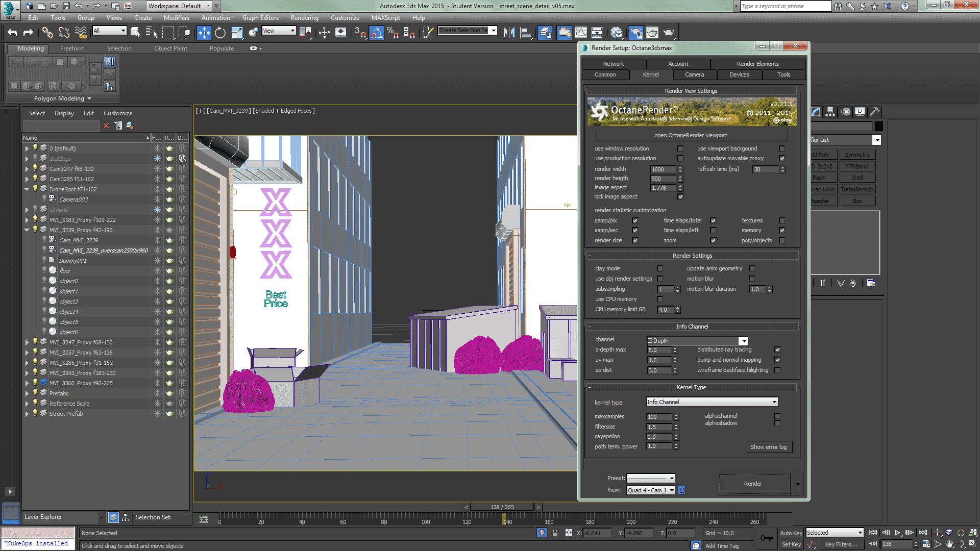Viewport: 980px width, 551px height.
Task: Switch to the Render Elements tab
Action: point(757,64)
